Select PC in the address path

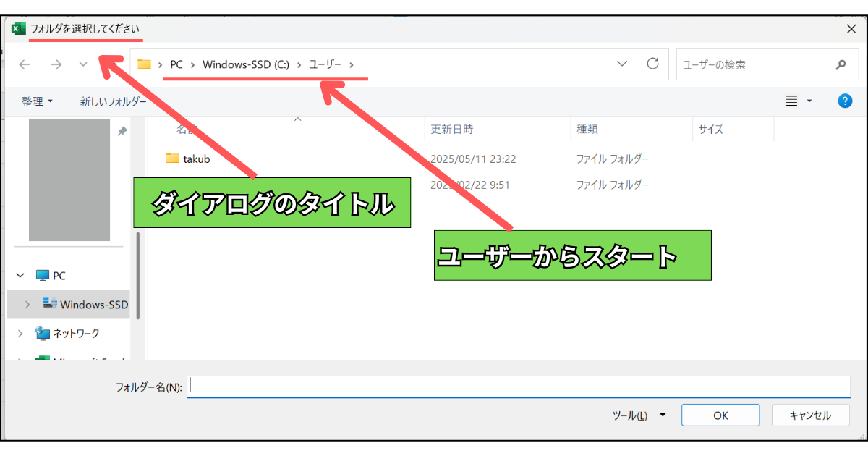(x=176, y=64)
